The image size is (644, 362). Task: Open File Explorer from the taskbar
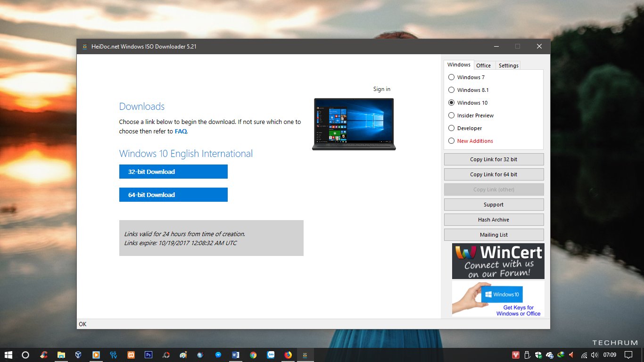(61, 355)
